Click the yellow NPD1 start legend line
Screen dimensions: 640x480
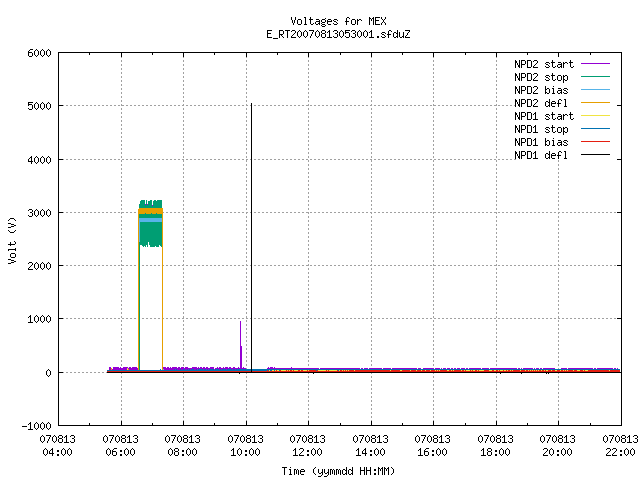coord(596,116)
